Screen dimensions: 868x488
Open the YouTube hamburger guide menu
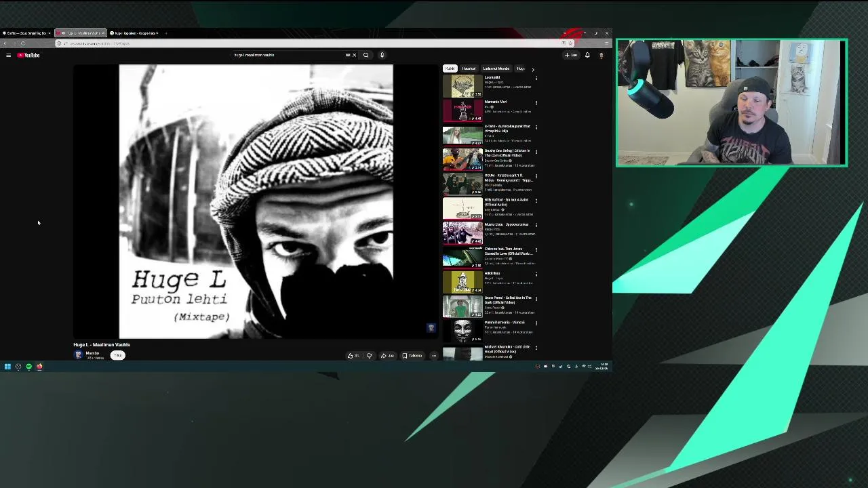tap(8, 55)
